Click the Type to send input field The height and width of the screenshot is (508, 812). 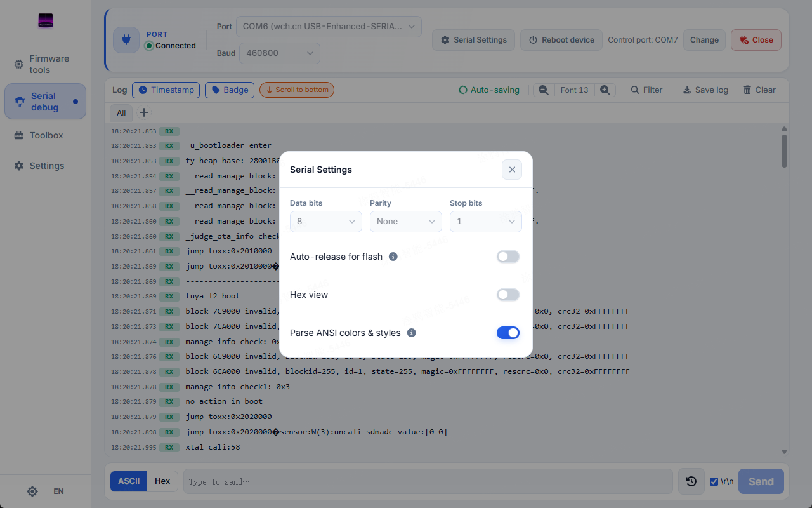[x=428, y=481]
